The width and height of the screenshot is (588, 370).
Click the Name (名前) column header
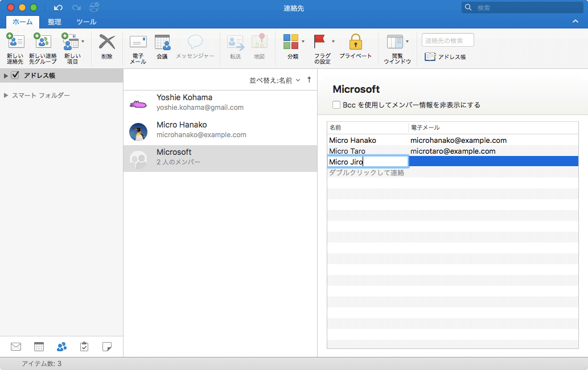point(368,128)
